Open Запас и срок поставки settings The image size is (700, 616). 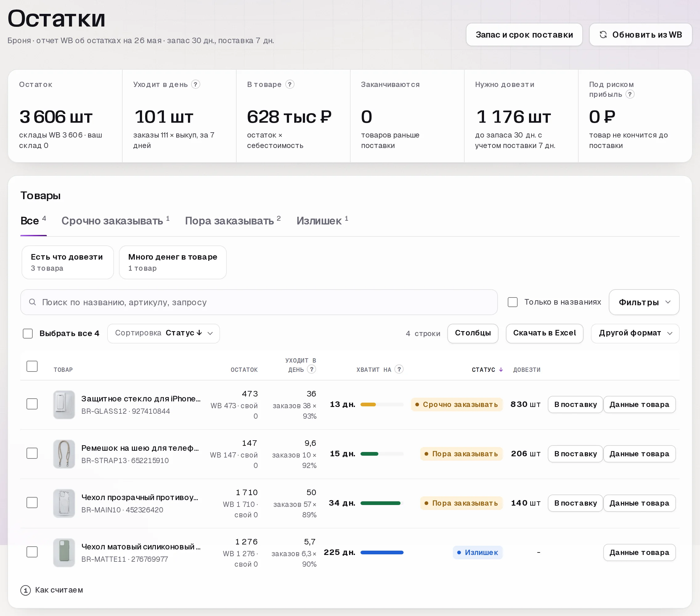pyautogui.click(x=524, y=35)
